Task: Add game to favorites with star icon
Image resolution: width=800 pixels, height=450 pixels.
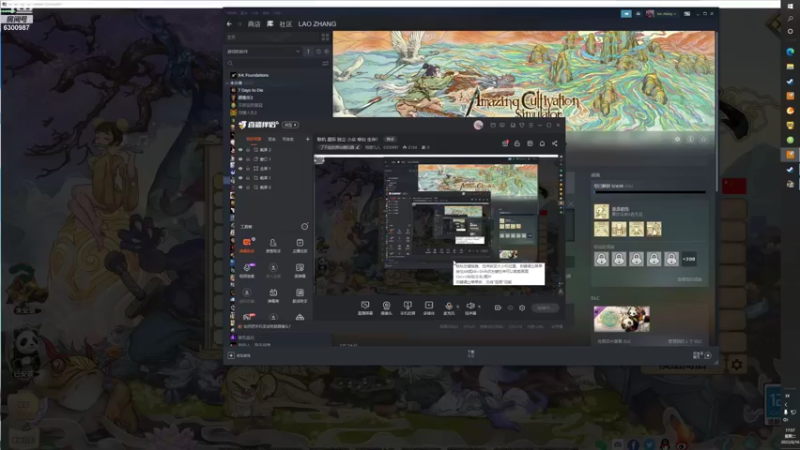Action: click(703, 139)
